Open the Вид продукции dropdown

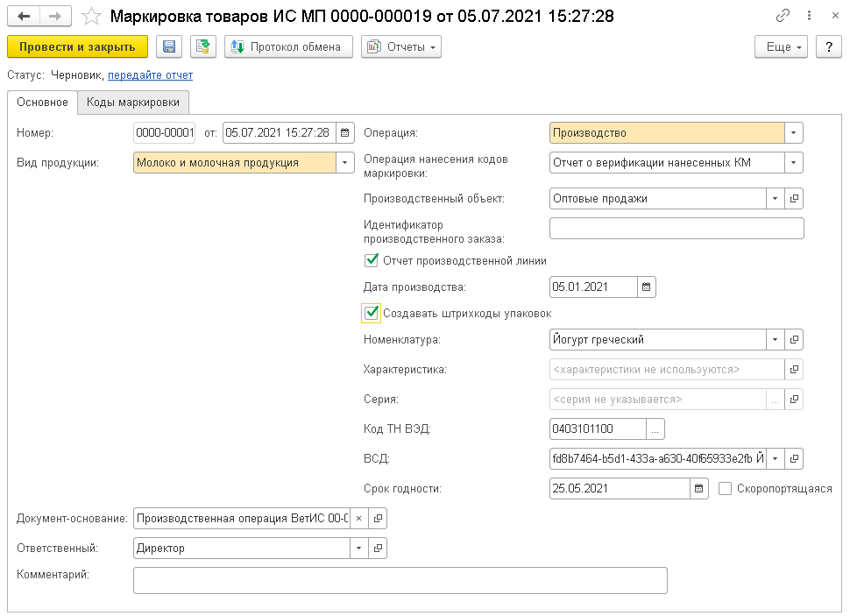click(344, 162)
